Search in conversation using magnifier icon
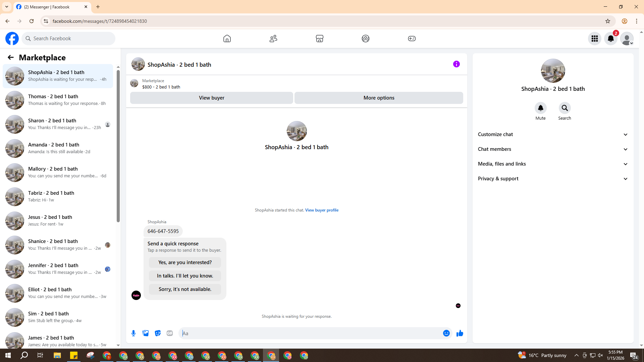Screen dimensions: 644x362 coord(565,108)
